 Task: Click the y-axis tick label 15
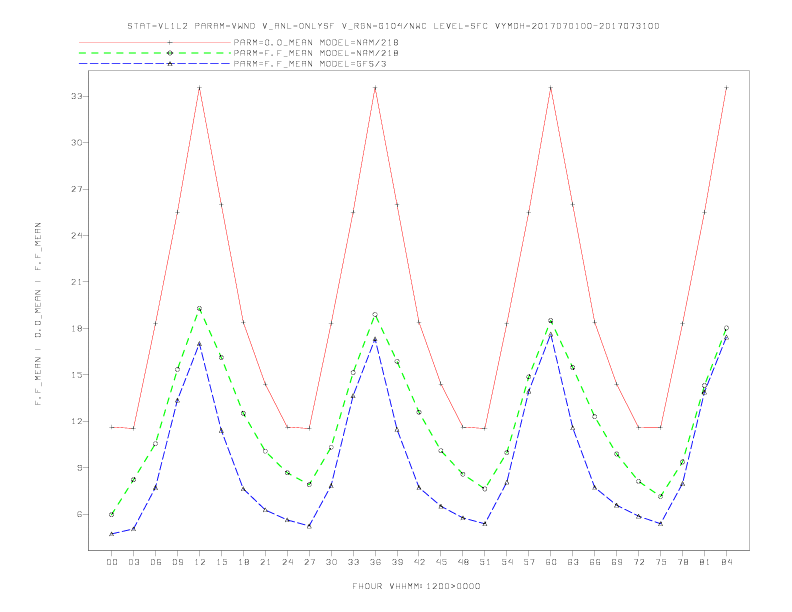click(x=77, y=375)
